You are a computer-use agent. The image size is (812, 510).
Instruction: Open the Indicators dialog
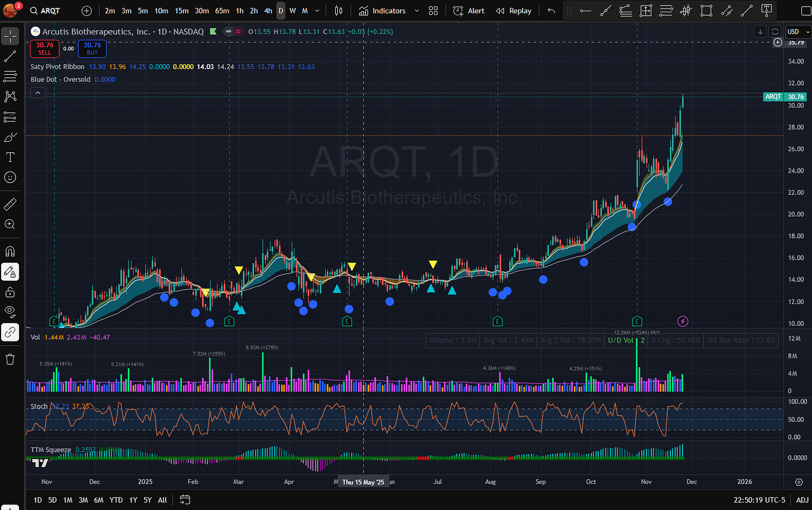coord(382,11)
